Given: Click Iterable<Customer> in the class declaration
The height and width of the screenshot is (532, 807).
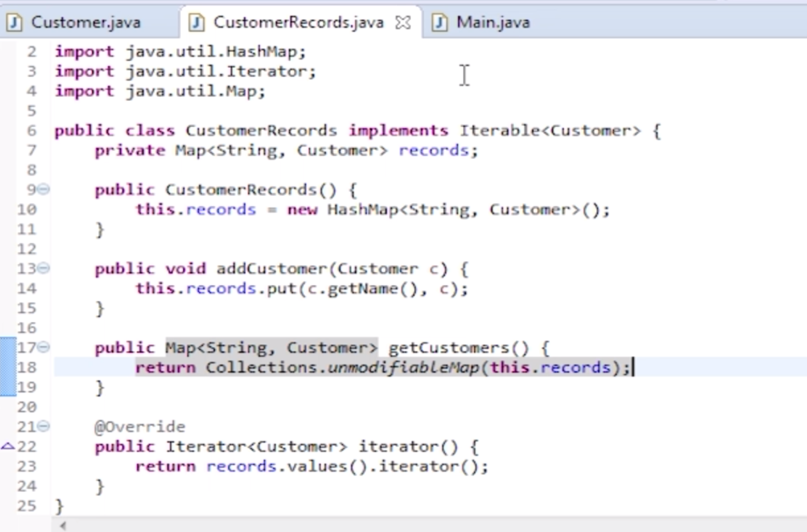Looking at the screenshot, I should point(550,131).
